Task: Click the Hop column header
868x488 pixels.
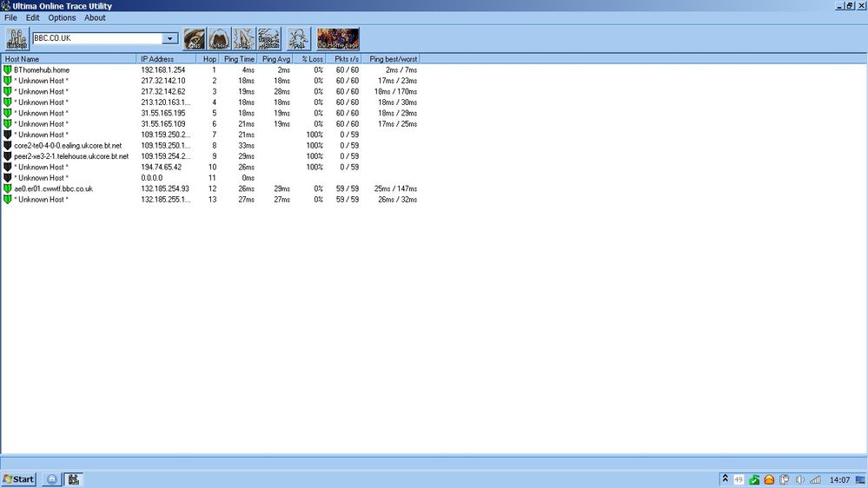Action: (x=208, y=59)
